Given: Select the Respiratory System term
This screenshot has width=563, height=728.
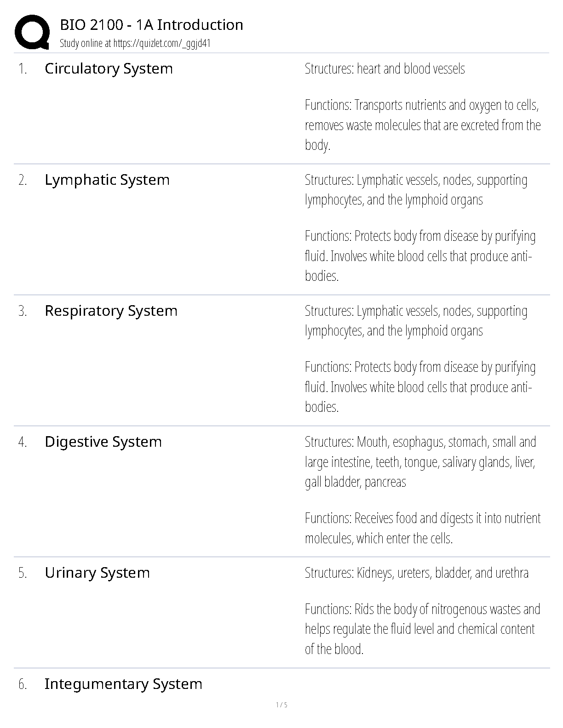Looking at the screenshot, I should 111,311.
